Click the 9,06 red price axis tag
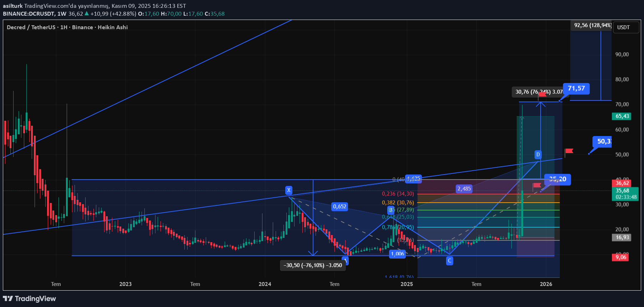Viewport: 644px width, 307px height. [620, 257]
